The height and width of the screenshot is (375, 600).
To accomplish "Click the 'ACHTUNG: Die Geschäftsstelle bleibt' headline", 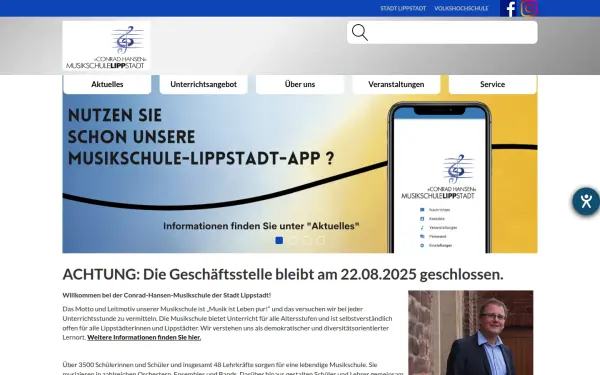I will (x=283, y=274).
